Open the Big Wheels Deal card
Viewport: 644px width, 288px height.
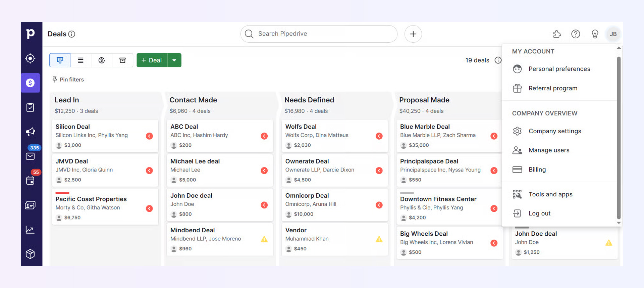pyautogui.click(x=449, y=243)
